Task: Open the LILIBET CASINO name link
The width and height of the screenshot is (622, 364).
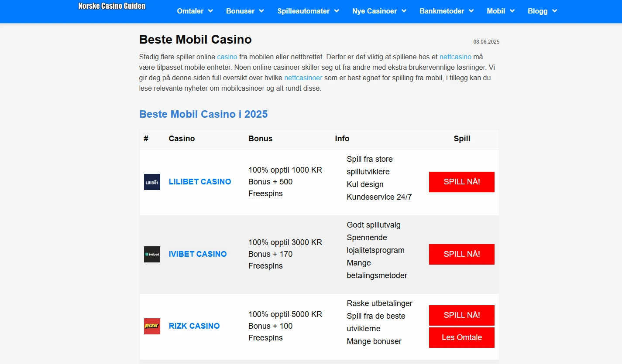Action: (x=200, y=181)
